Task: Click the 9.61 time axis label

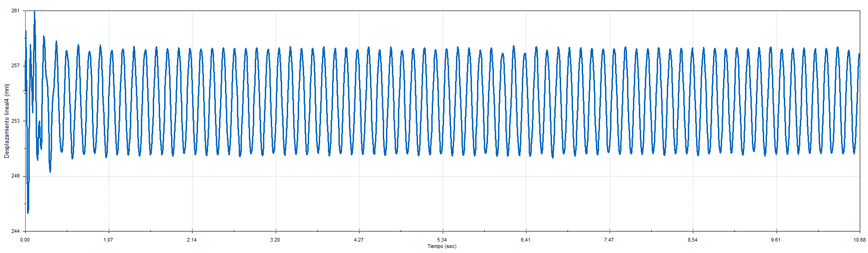Action: (x=776, y=240)
